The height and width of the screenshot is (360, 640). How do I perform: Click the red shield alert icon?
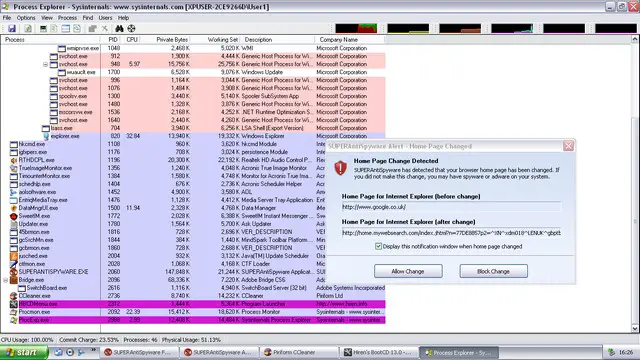pos(340,168)
